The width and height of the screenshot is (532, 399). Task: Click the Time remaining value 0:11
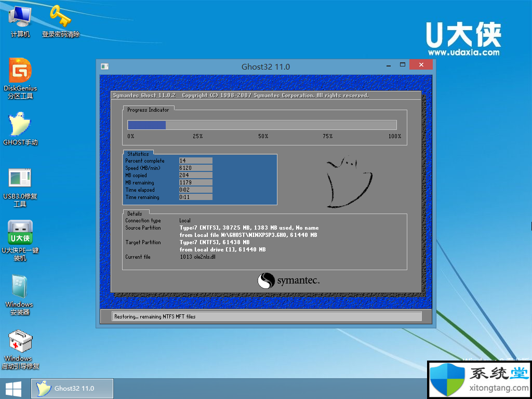196,197
